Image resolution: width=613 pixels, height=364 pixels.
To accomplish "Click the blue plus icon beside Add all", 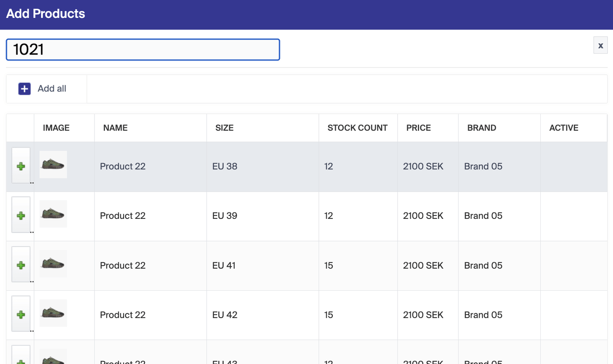I will tap(24, 89).
